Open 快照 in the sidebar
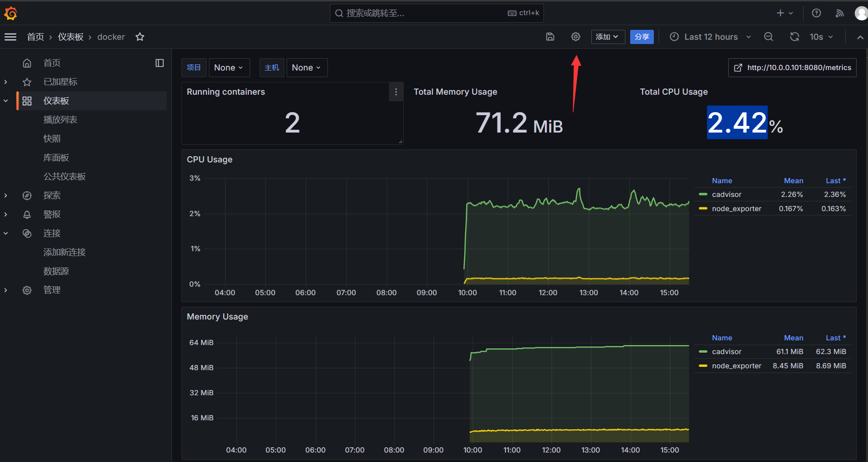This screenshot has height=462, width=868. pos(52,139)
